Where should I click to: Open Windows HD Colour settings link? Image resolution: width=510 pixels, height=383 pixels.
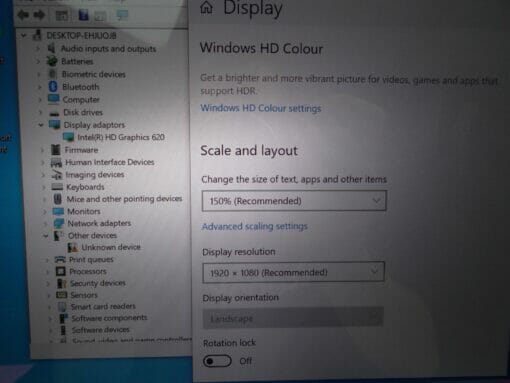[261, 108]
